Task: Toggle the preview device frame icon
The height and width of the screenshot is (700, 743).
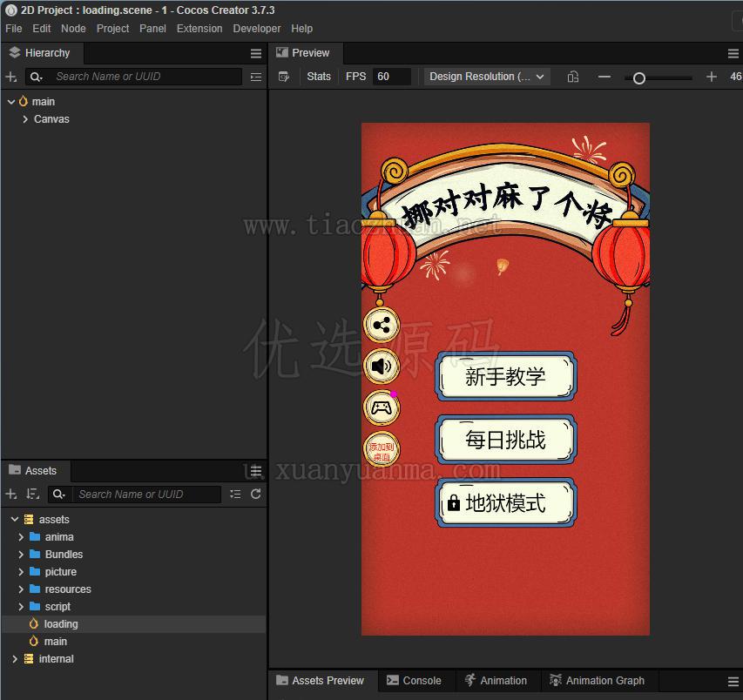Action: point(283,77)
